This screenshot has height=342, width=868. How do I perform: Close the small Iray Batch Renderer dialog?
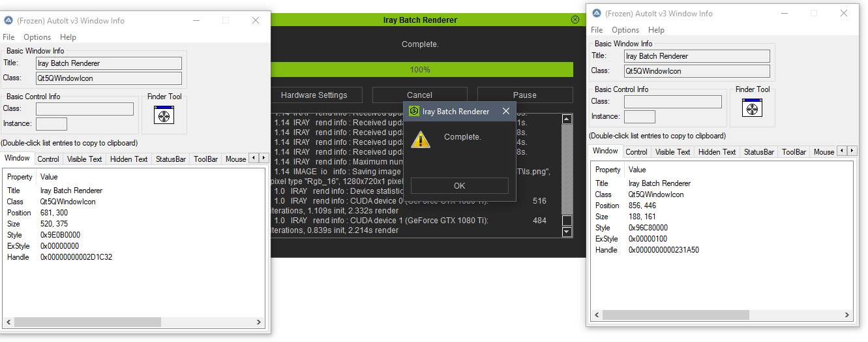506,112
